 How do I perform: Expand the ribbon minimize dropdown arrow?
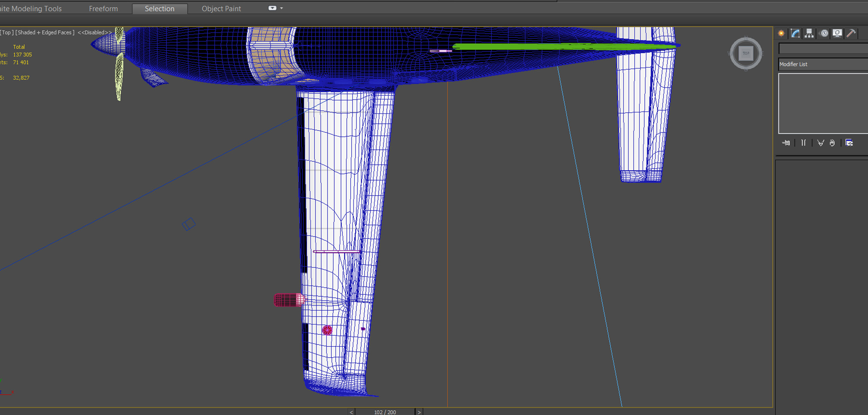click(x=282, y=8)
